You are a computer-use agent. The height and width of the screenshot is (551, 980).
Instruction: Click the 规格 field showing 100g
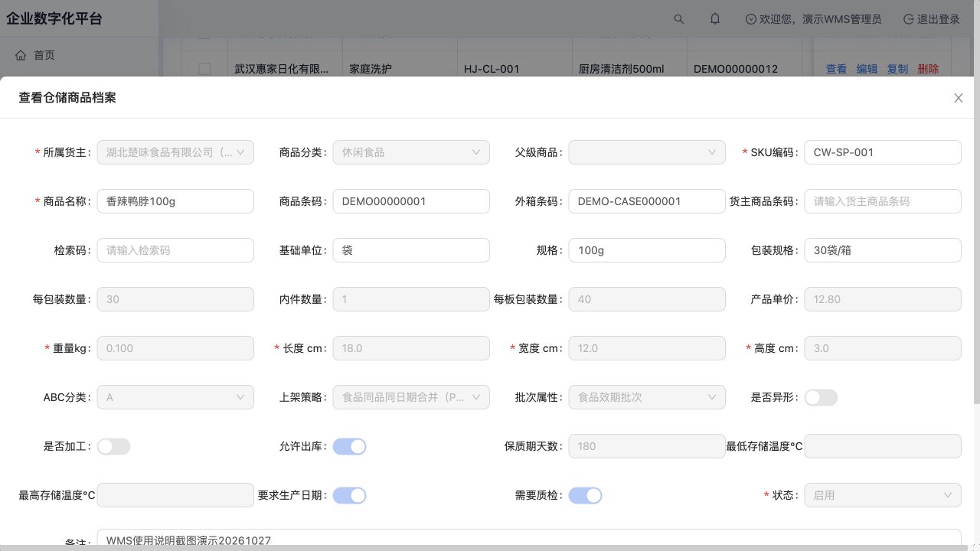coord(647,250)
